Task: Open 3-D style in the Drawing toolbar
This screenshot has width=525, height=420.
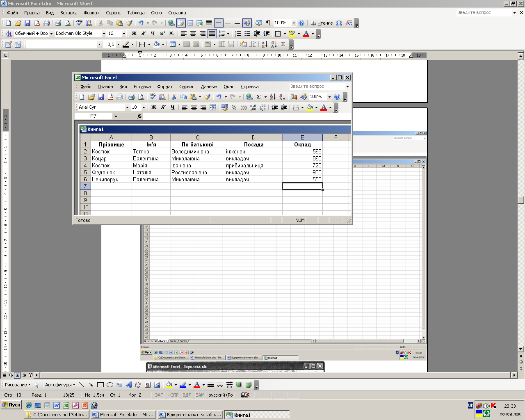Action: (x=248, y=385)
